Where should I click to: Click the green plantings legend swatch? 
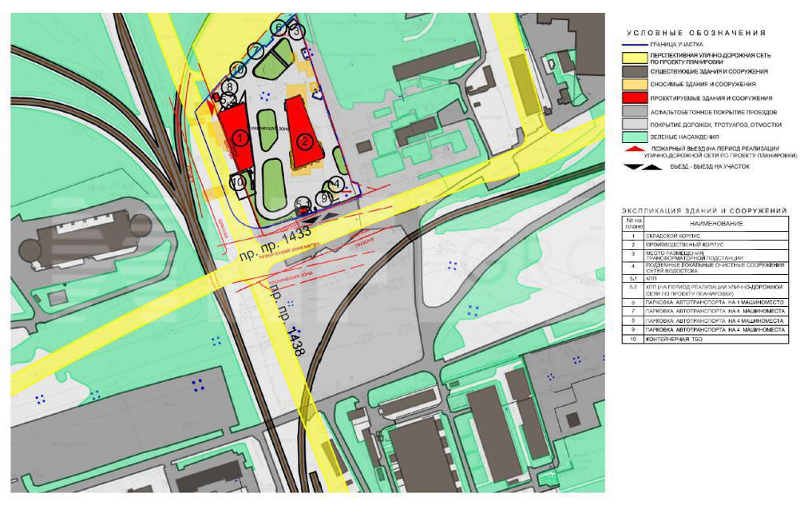click(635, 137)
